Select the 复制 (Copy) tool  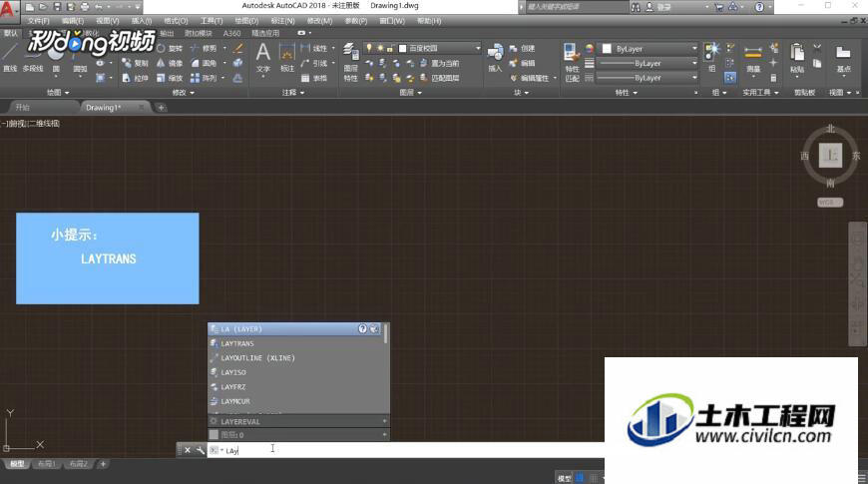[136, 63]
